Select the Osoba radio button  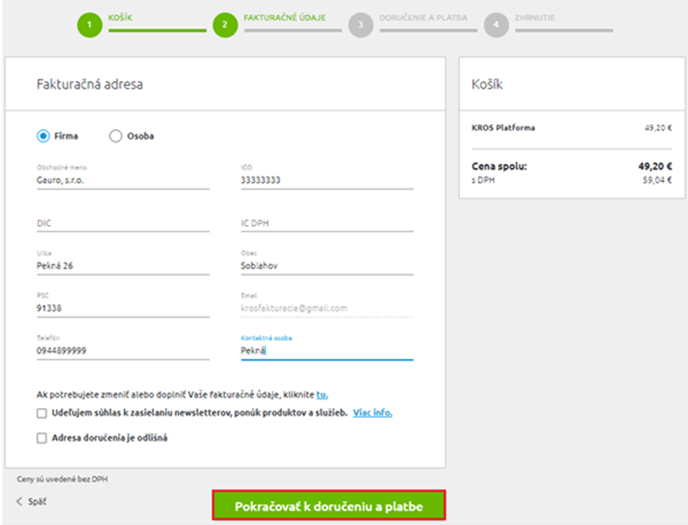tap(116, 136)
